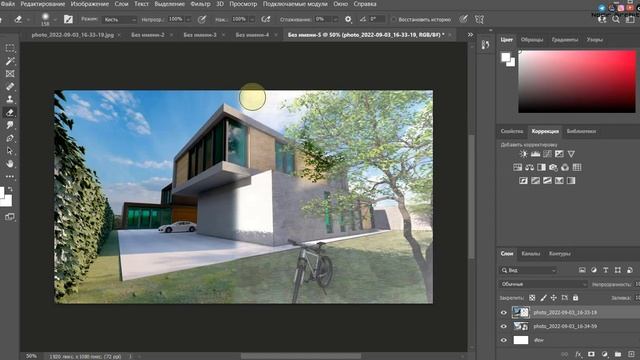This screenshot has height=360, width=640.
Task: Add a Photo Filter adjustment
Action: point(553,167)
